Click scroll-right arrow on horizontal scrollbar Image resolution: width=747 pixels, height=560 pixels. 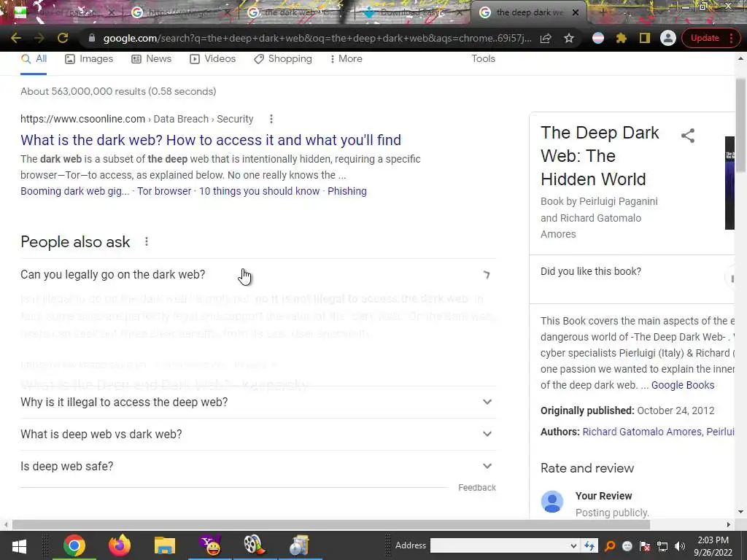[x=729, y=524]
